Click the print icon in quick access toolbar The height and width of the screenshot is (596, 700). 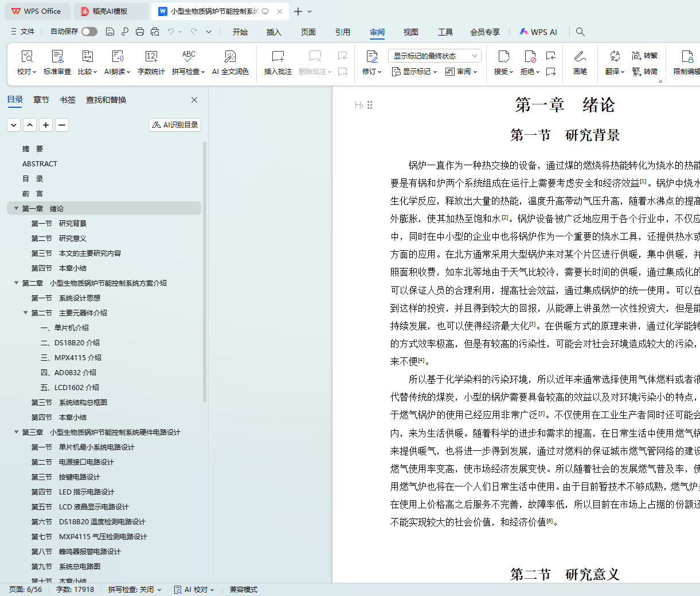click(140, 32)
